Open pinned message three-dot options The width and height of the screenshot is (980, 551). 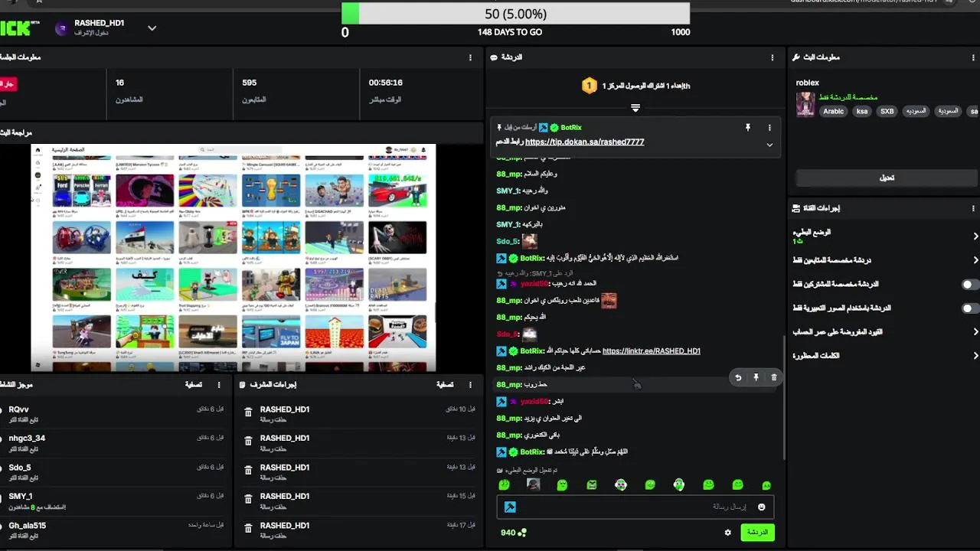click(769, 128)
